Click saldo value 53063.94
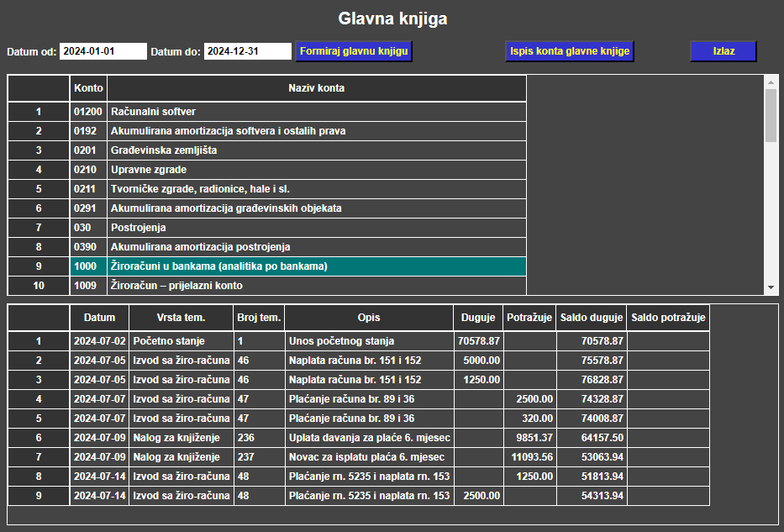784x532 pixels. (592, 457)
